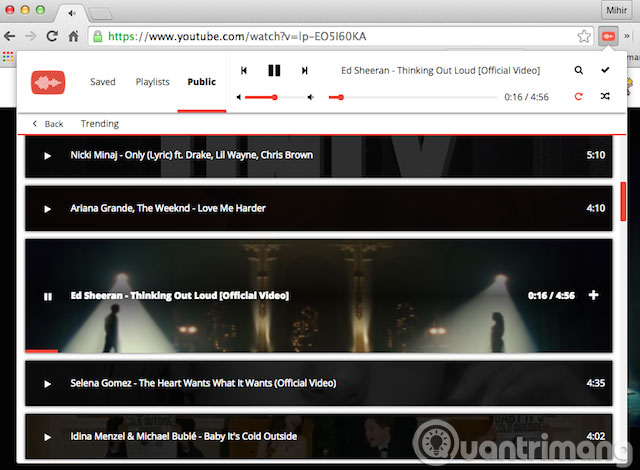Play Selena Gomez - The Heart Wants track

point(47,384)
